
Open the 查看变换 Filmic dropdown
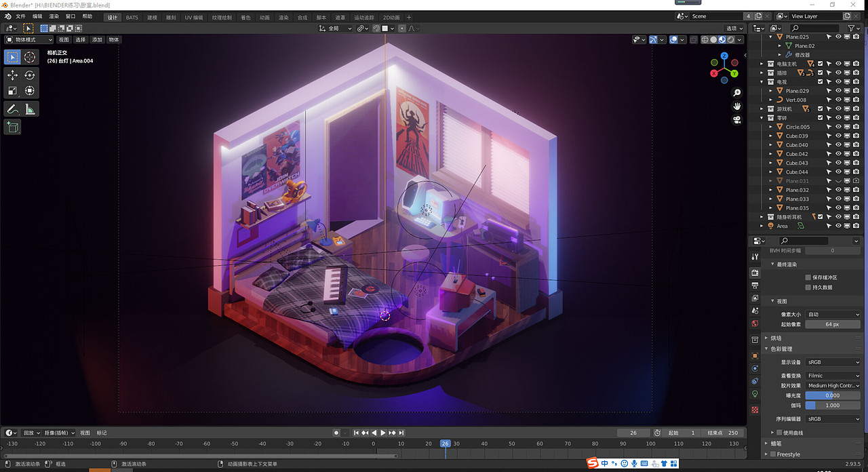tap(833, 376)
